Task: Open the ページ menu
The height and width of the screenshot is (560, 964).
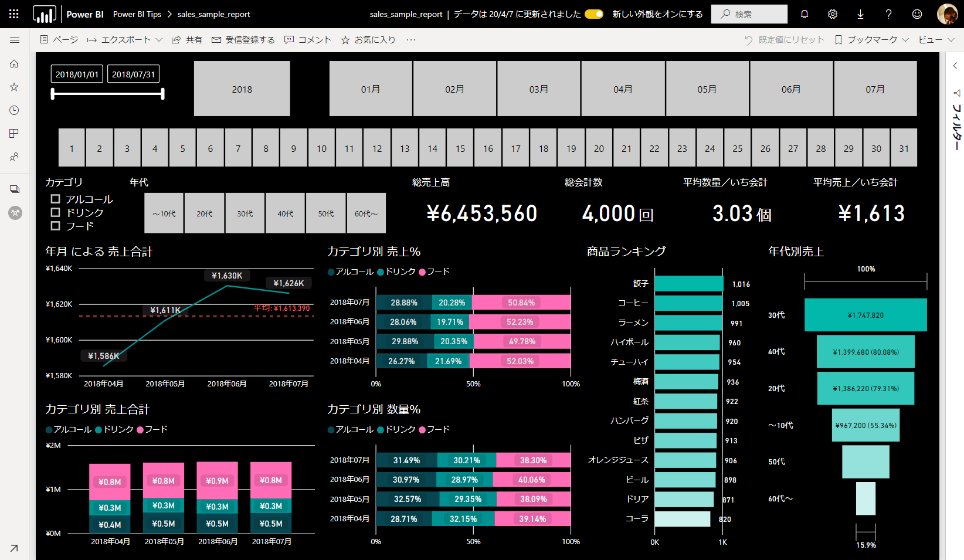Action: [59, 40]
